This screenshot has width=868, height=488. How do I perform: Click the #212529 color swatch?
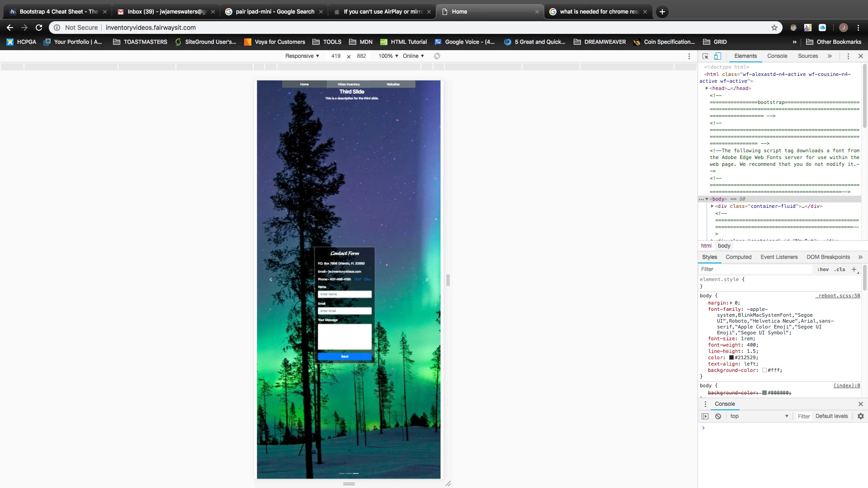pos(731,357)
